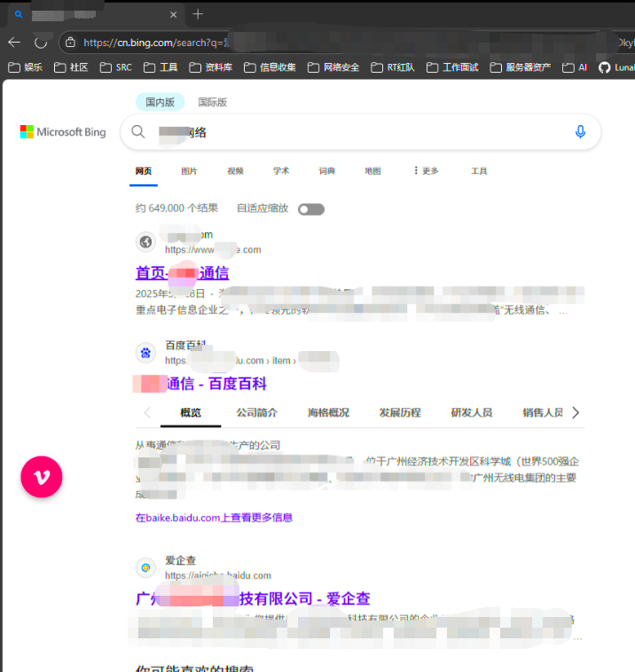Switch to the 学术 results tab
Screen dimensions: 635x672
point(281,171)
